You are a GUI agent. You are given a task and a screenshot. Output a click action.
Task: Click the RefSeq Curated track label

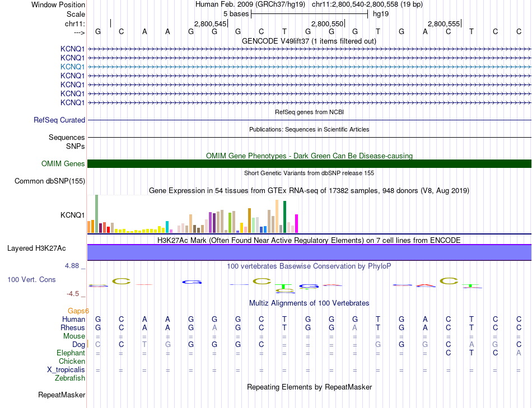click(x=59, y=120)
